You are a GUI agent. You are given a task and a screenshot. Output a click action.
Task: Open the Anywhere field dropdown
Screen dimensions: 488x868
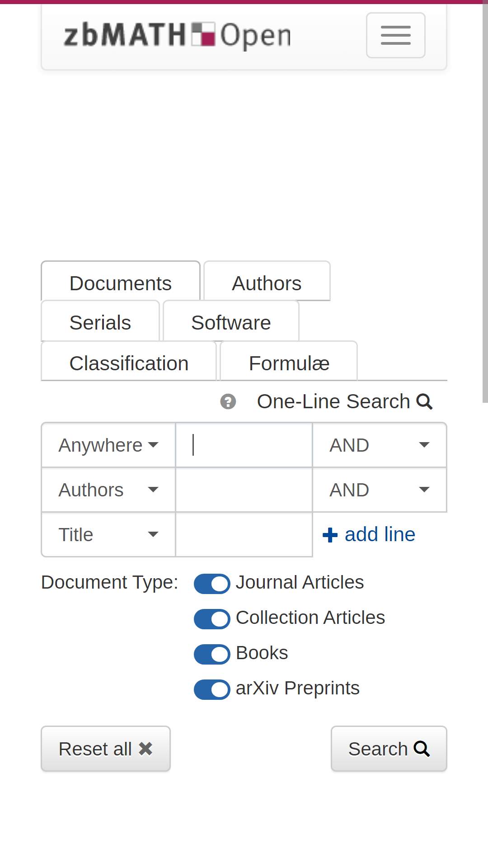[x=108, y=445]
